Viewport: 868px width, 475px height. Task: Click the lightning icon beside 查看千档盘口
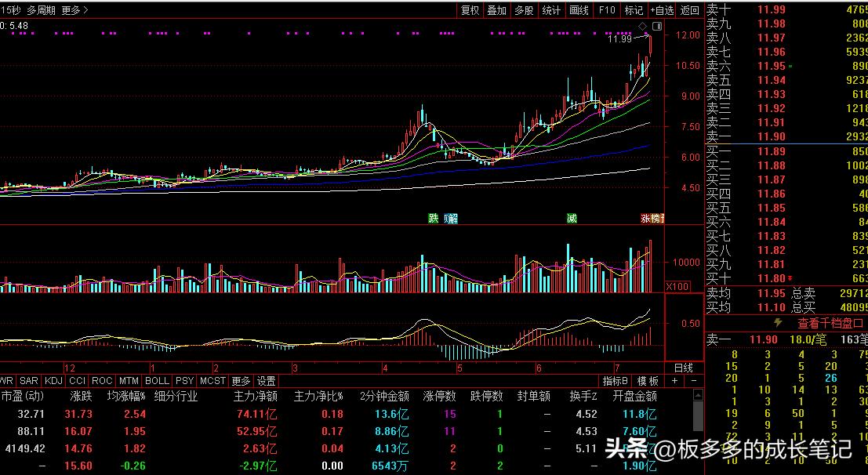778,322
